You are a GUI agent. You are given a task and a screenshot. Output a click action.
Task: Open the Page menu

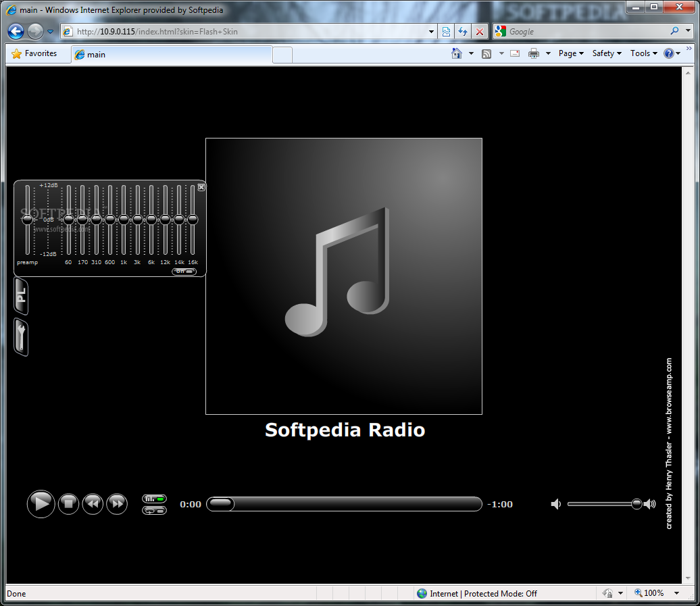(571, 53)
